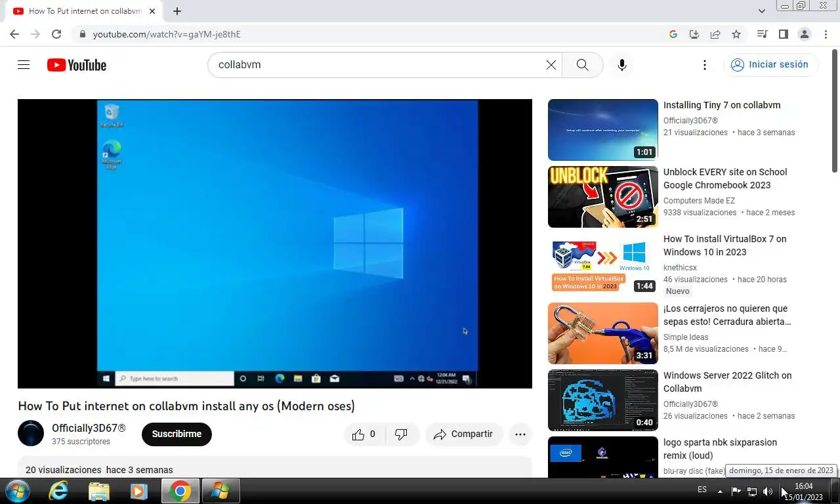Open Chrome profile avatar icon
Screen dimensions: 840x504
[x=804, y=34]
